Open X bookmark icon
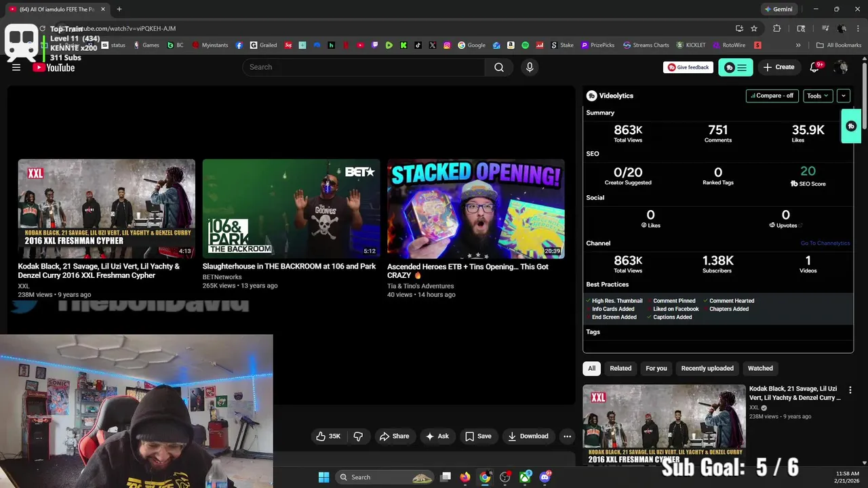The height and width of the screenshot is (488, 868). (433, 45)
